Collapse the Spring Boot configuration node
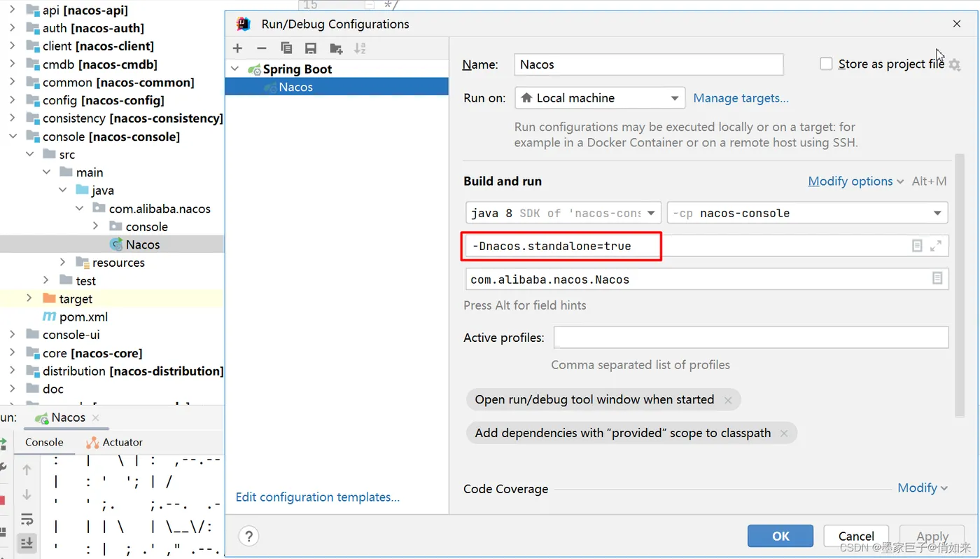The width and height of the screenshot is (980, 559). coord(235,69)
